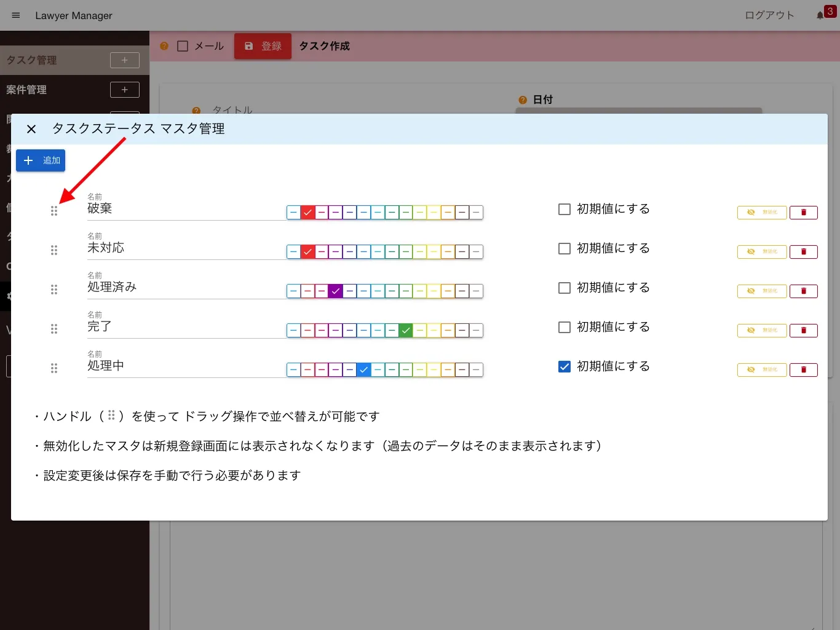840x630 pixels.
Task: Edit the 処理済み name field
Action: [186, 287]
